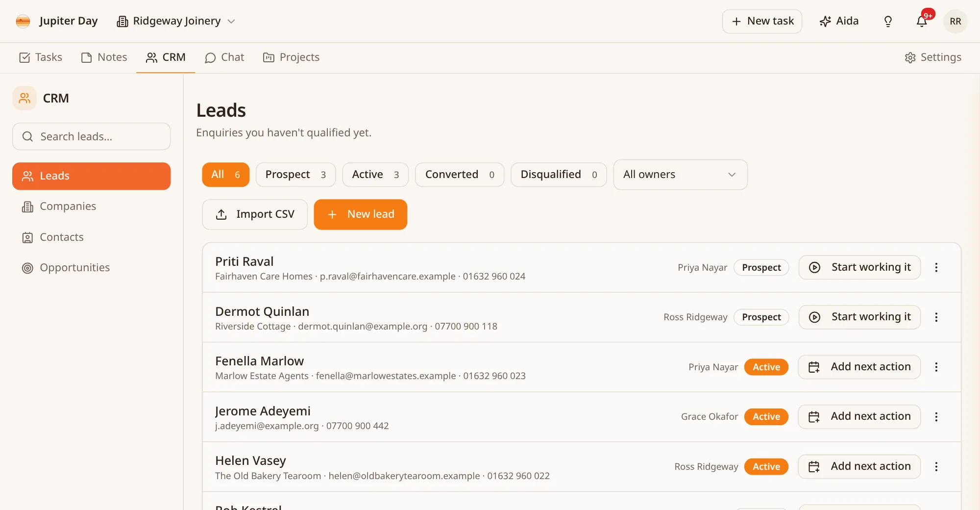The width and height of the screenshot is (980, 510).
Task: Show Converted leads only
Action: click(460, 175)
